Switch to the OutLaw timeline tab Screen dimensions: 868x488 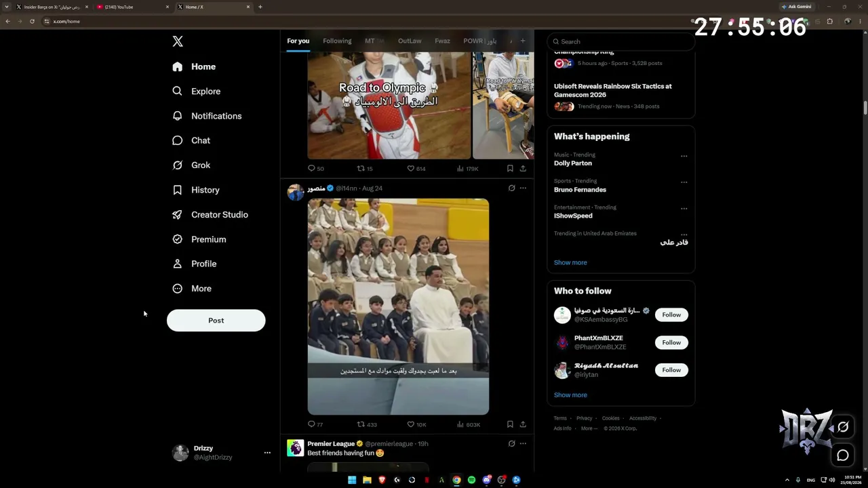pyautogui.click(x=410, y=41)
